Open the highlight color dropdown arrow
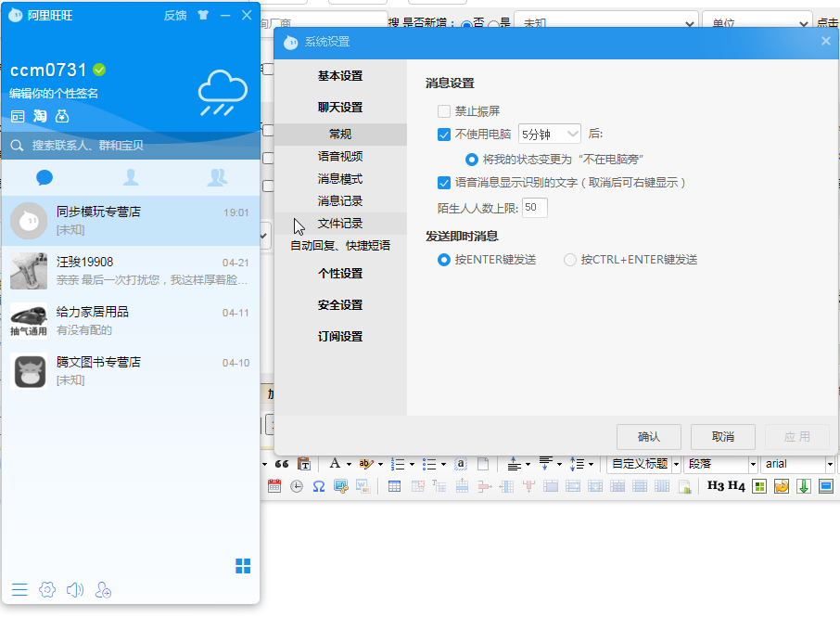 point(380,464)
